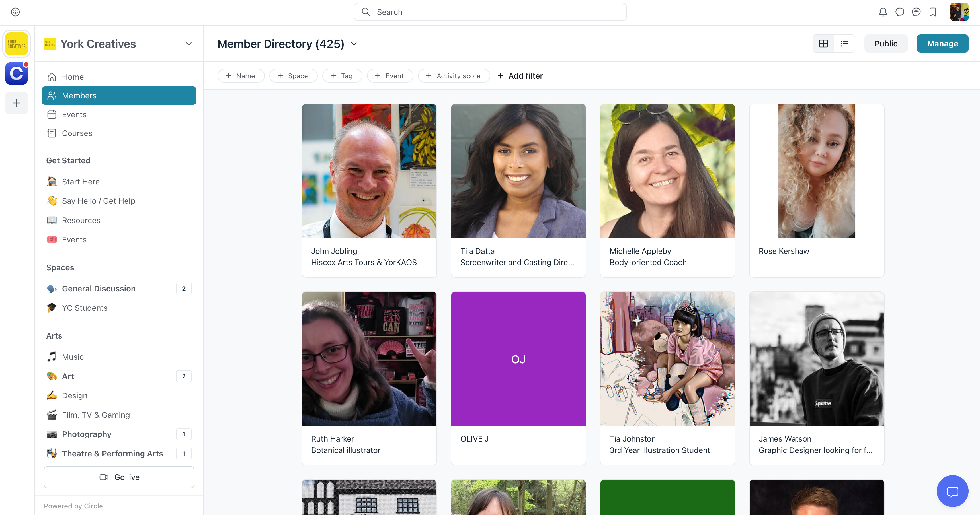The height and width of the screenshot is (515, 980).
Task: Click the Courses icon in sidebar
Action: click(x=52, y=133)
